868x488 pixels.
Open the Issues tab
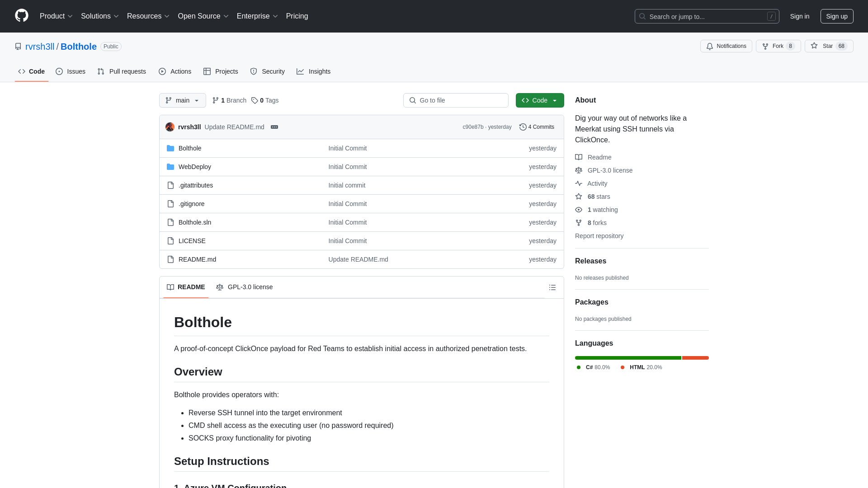71,71
